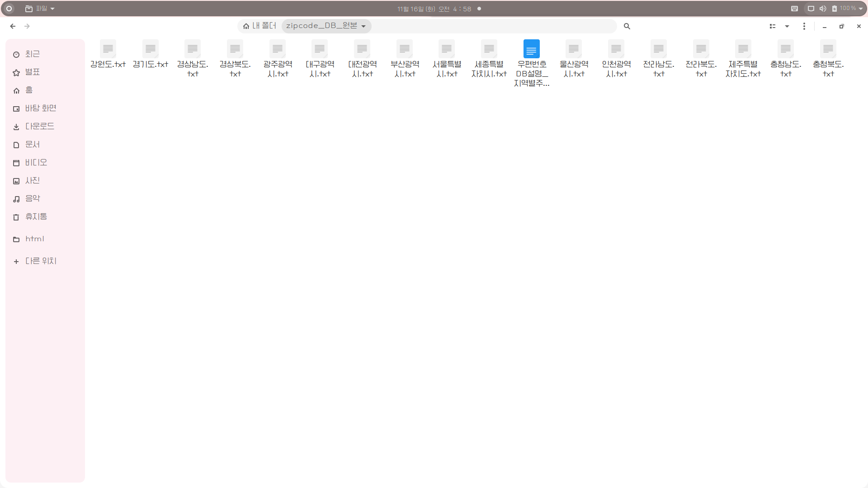
Task: Open 휴지통 trash in sidebar
Action: (36, 217)
